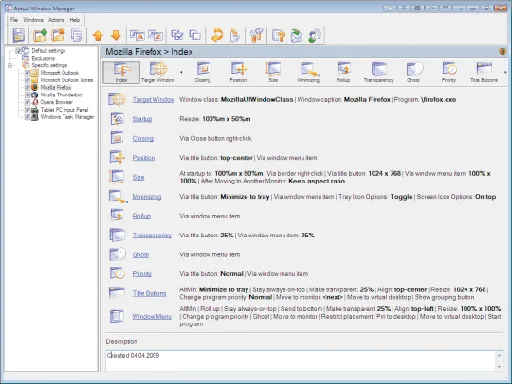
Task: Switch to the Minimizing tab
Action: [309, 72]
